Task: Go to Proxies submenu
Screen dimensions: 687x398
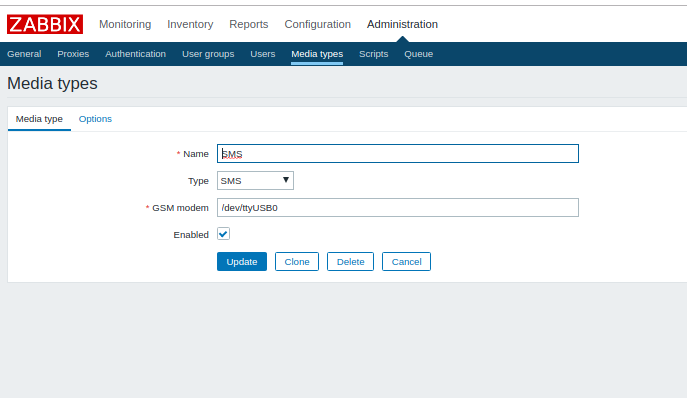Action: point(73,54)
